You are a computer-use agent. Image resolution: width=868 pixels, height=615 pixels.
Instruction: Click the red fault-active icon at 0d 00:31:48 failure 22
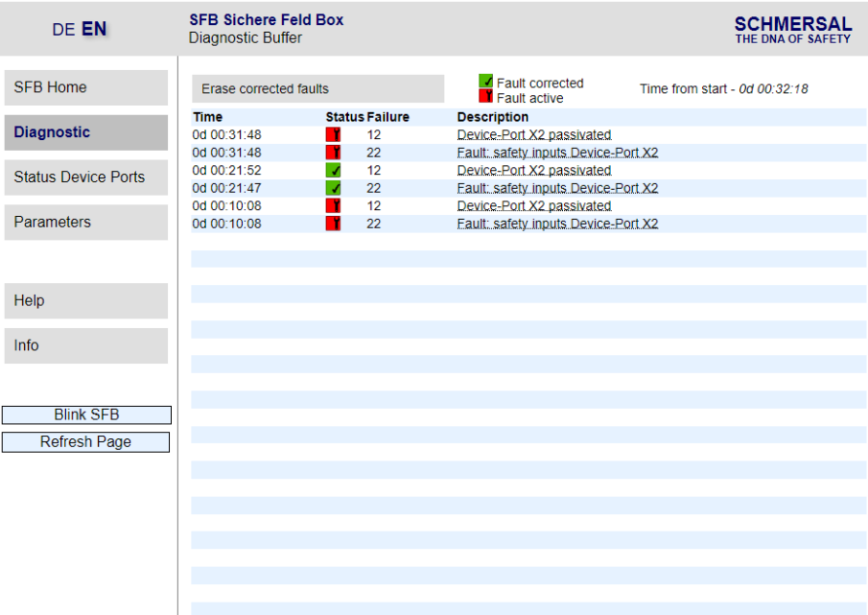[x=333, y=153]
